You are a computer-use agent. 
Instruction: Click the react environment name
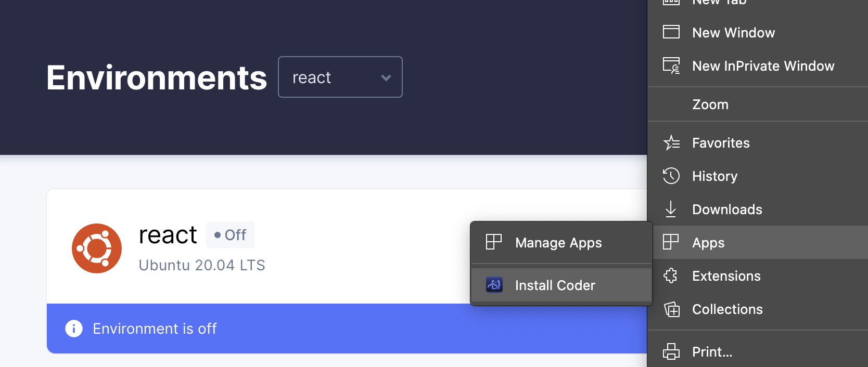tap(168, 234)
